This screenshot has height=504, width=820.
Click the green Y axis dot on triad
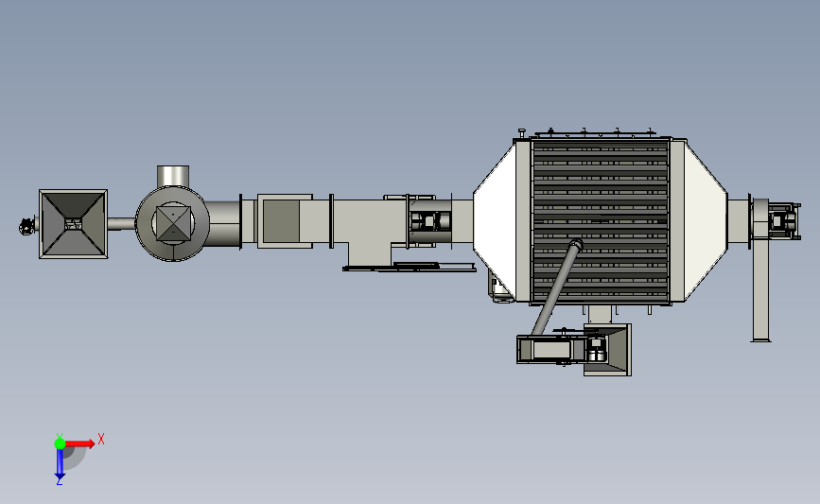tap(60, 443)
